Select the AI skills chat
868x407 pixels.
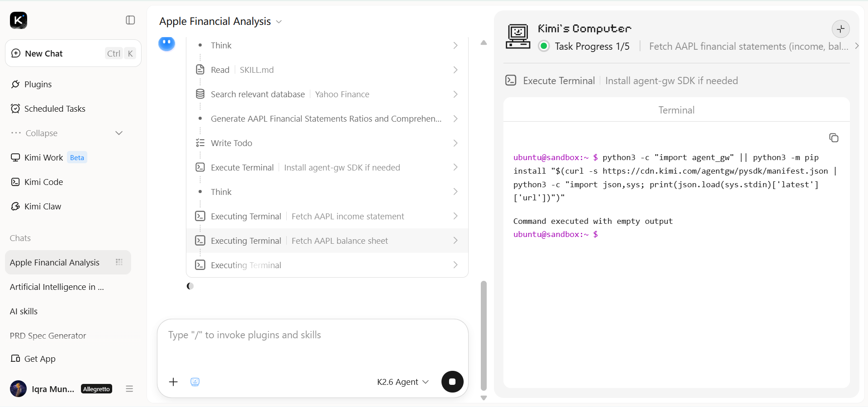pyautogui.click(x=24, y=311)
